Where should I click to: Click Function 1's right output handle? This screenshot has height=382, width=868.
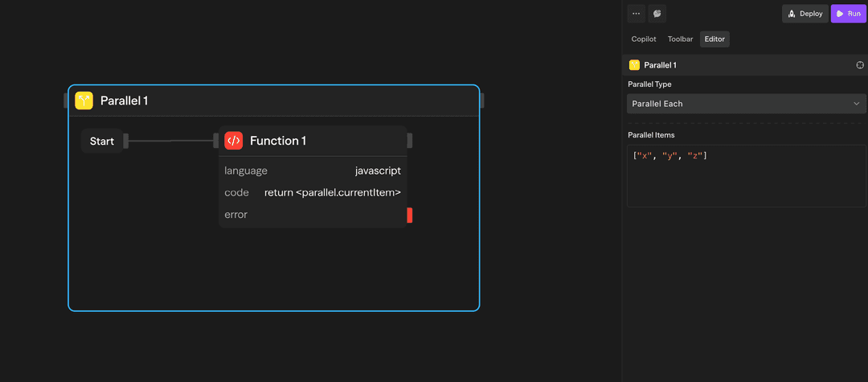pos(410,141)
